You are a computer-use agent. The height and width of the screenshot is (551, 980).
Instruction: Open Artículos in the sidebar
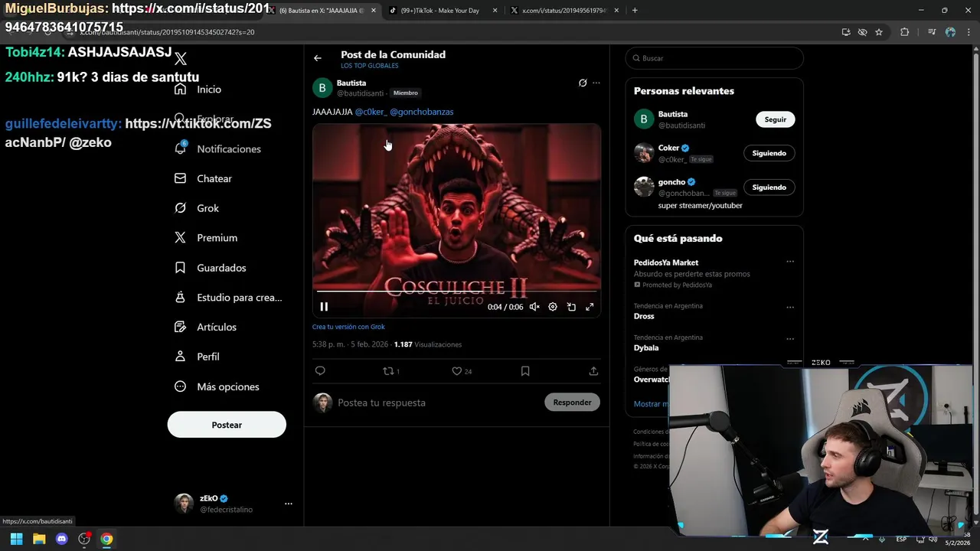205,327
